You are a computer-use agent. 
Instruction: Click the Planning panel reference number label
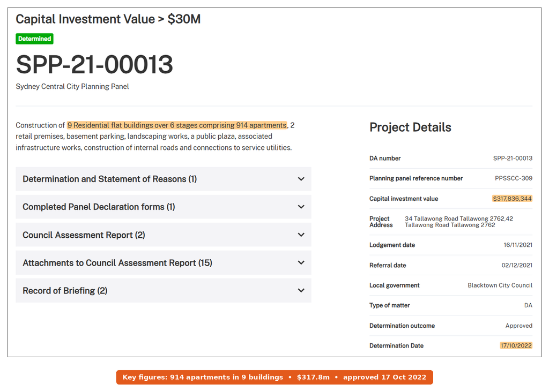[416, 178]
